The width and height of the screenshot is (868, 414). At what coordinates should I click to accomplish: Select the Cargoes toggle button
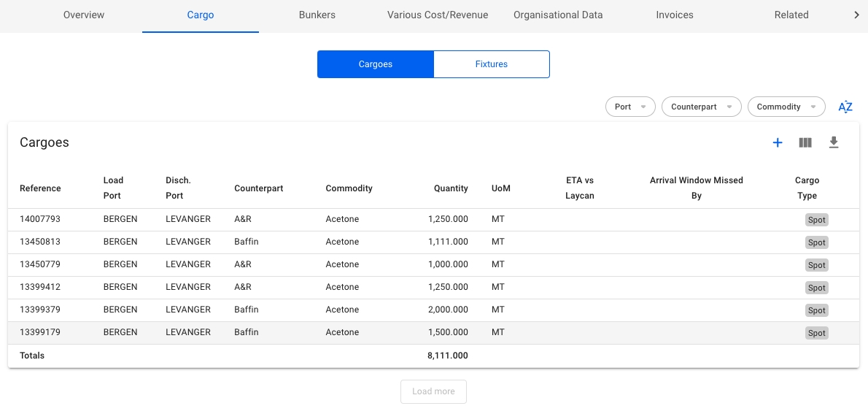click(x=376, y=64)
